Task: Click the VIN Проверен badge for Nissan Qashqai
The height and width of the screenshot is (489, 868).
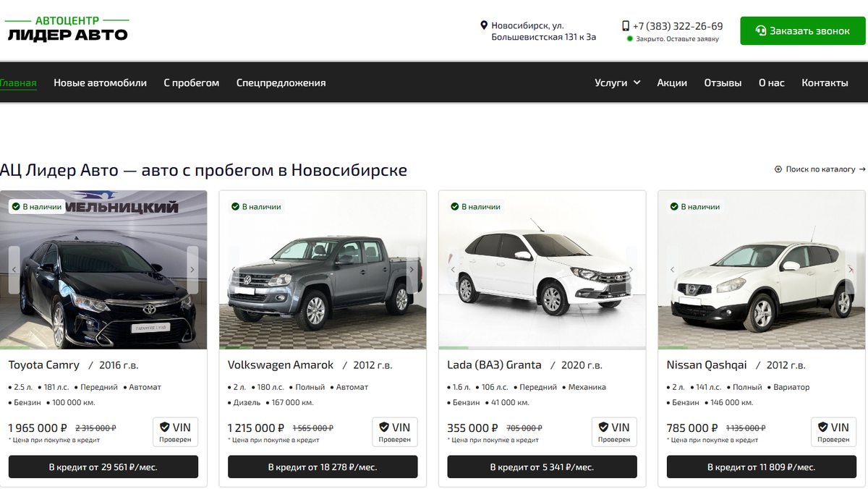Action: coord(833,432)
